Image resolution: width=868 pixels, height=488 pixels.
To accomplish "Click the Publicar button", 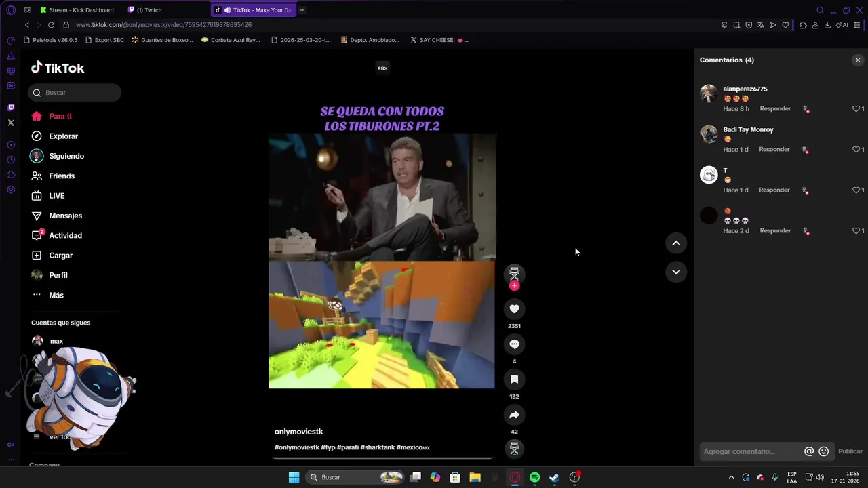I will [x=850, y=451].
